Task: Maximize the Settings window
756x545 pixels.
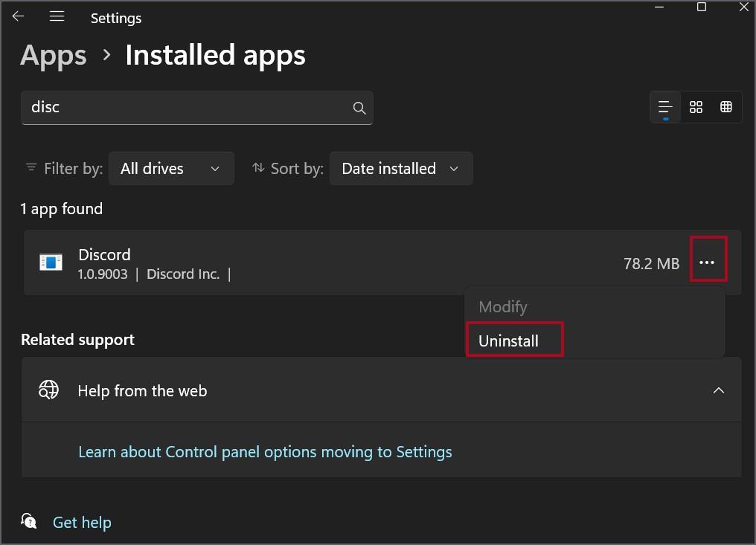Action: pyautogui.click(x=702, y=7)
